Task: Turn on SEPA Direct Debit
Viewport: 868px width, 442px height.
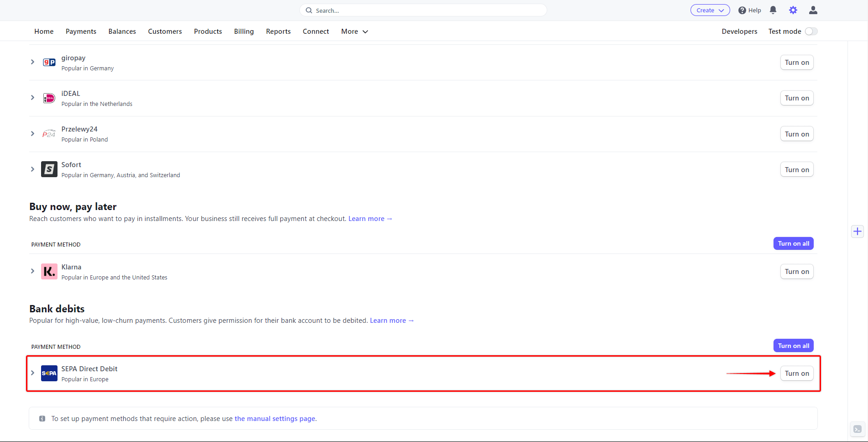Action: (796, 374)
